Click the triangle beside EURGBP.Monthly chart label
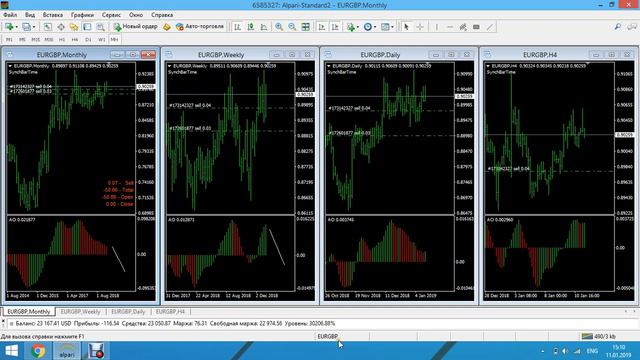This screenshot has width=640, height=360. point(10,66)
